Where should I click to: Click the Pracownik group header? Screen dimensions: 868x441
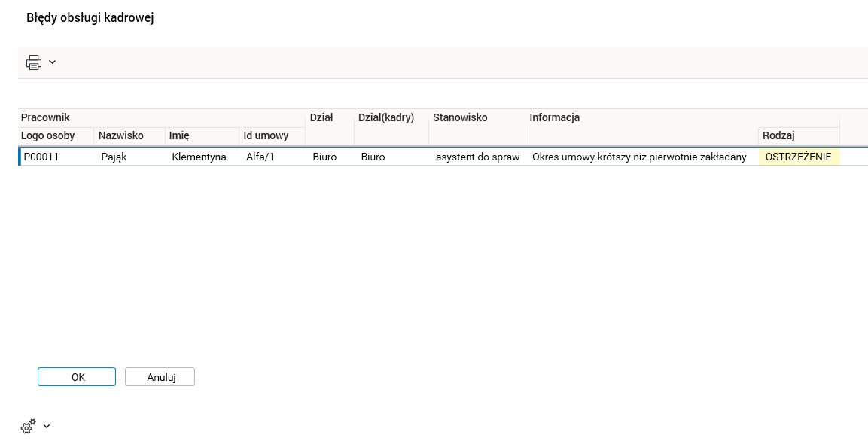coord(162,118)
